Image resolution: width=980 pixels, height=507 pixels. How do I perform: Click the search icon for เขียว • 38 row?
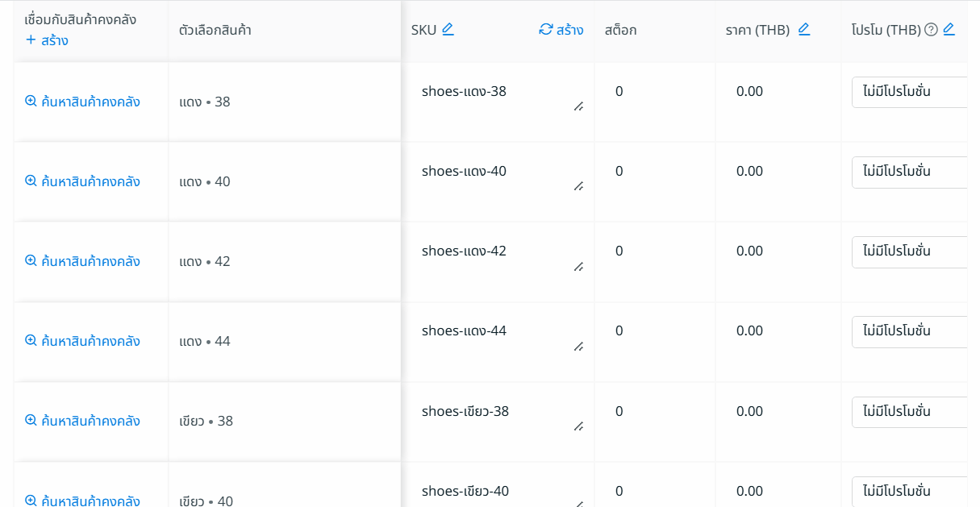pyautogui.click(x=31, y=421)
